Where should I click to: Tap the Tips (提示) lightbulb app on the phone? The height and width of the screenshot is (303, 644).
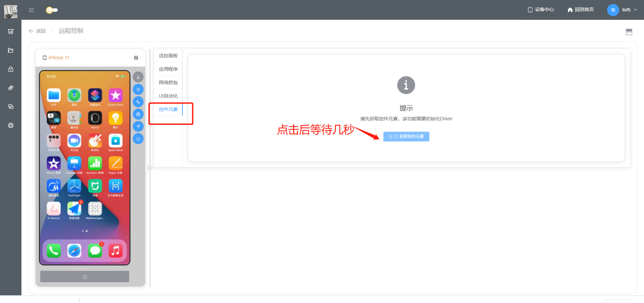coord(115,118)
